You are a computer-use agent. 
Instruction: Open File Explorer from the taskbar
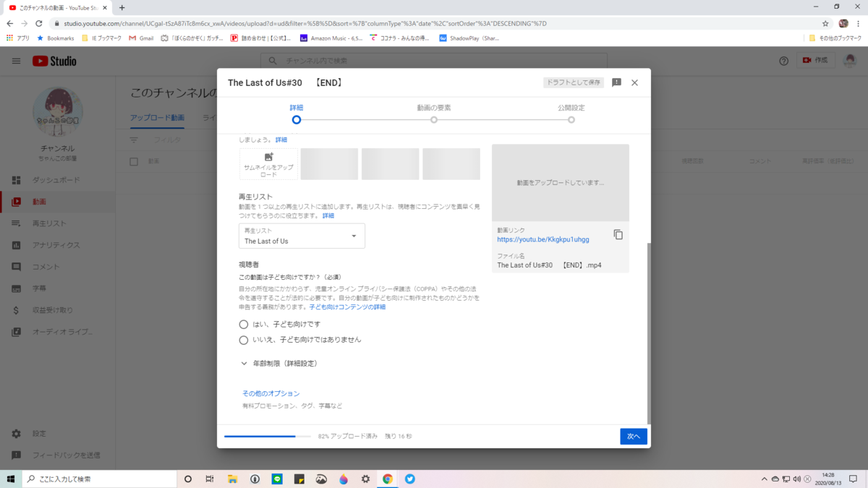click(x=233, y=479)
